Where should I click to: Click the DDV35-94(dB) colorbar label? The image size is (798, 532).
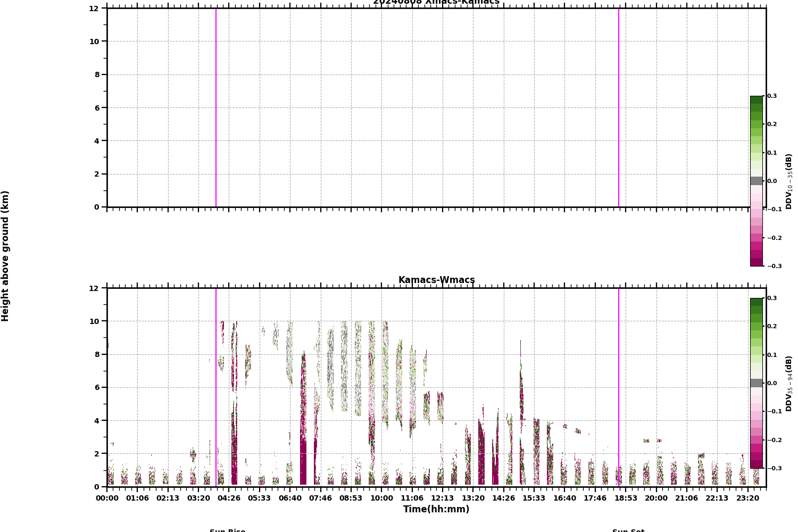click(x=789, y=384)
